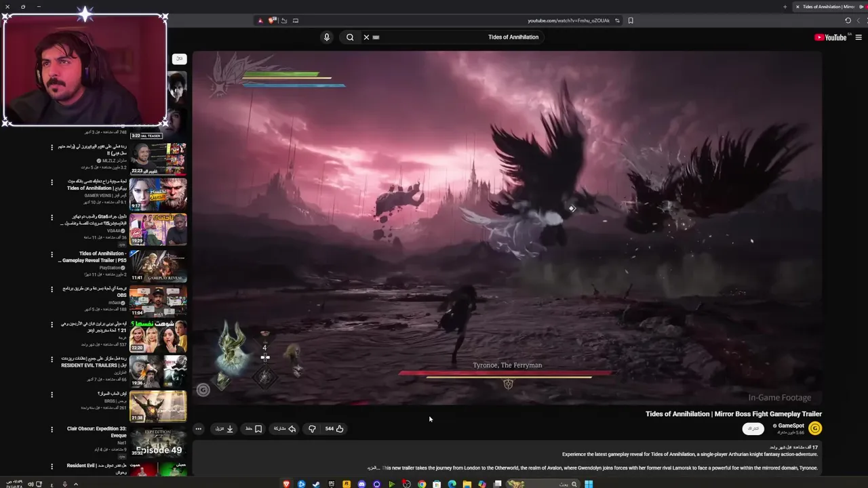Image resolution: width=868 pixels, height=488 pixels.
Task: Open the three-dot more actions button
Action: tap(198, 428)
